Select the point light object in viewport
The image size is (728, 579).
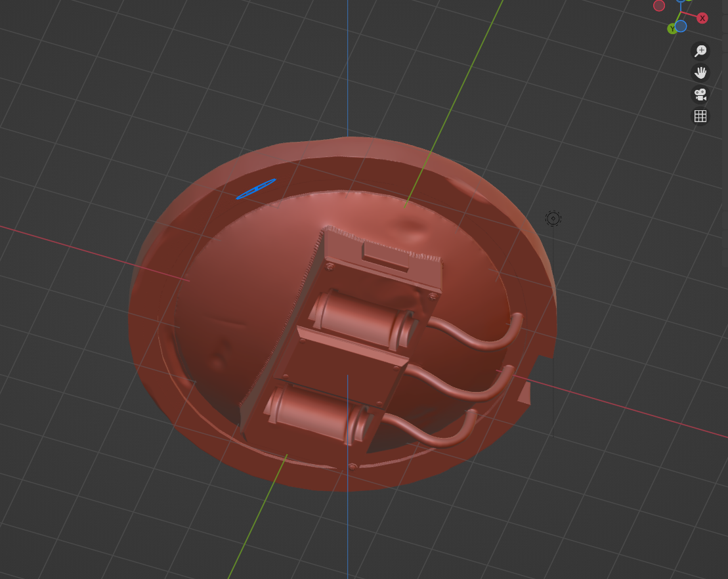tap(553, 218)
